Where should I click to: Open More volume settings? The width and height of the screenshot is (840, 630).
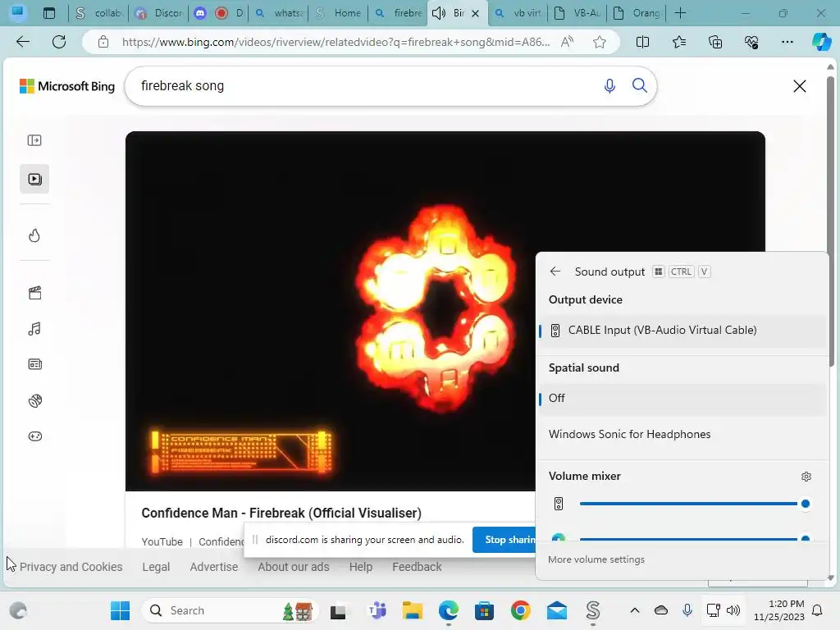596,559
